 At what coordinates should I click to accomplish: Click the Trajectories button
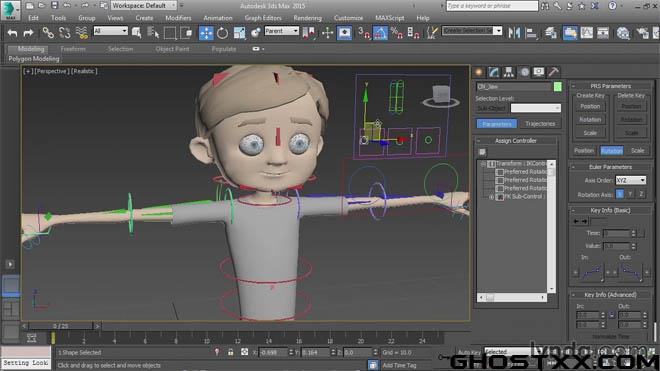click(540, 123)
